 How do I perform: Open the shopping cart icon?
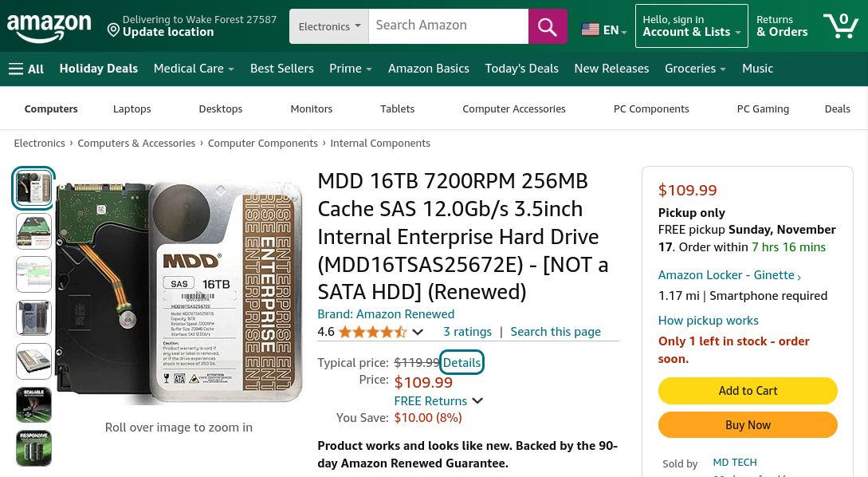click(x=840, y=26)
